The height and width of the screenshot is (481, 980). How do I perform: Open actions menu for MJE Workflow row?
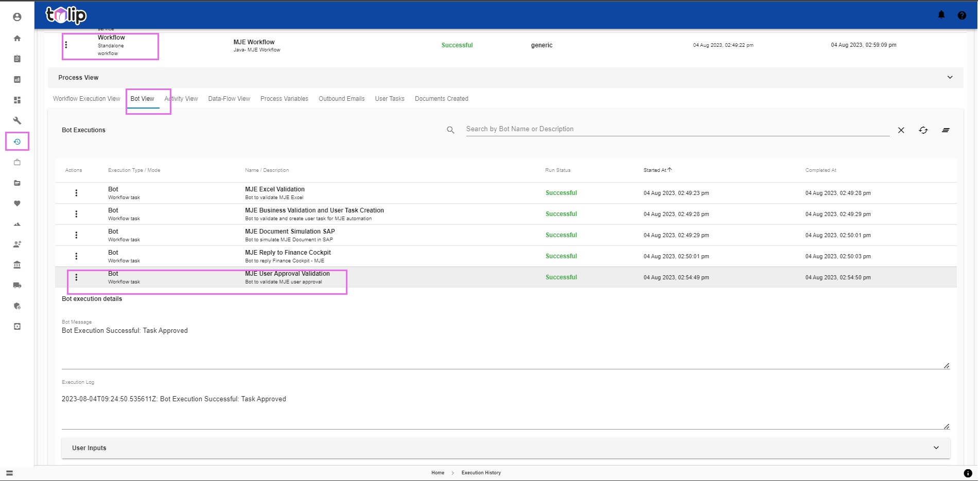click(66, 45)
